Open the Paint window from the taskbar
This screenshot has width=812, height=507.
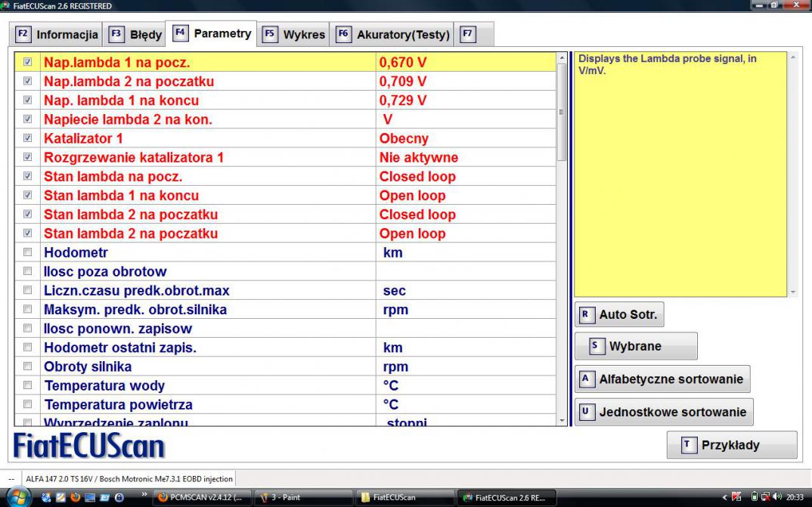tap(302, 498)
